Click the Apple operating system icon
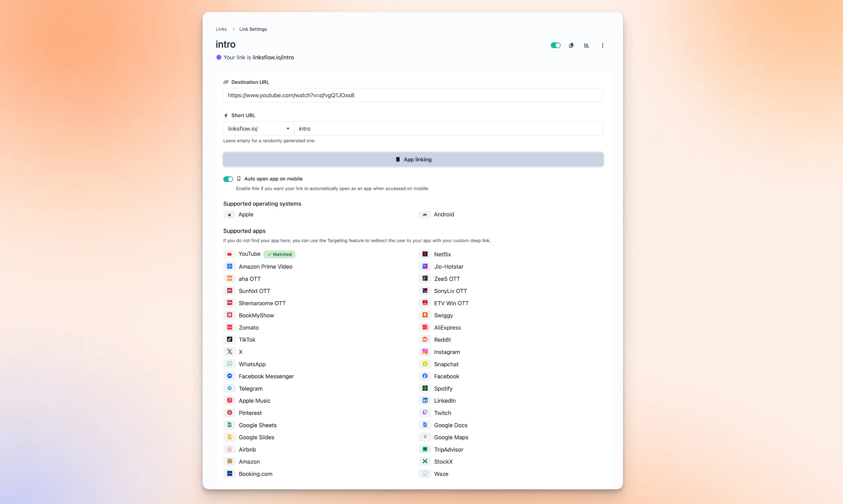 coord(229,215)
